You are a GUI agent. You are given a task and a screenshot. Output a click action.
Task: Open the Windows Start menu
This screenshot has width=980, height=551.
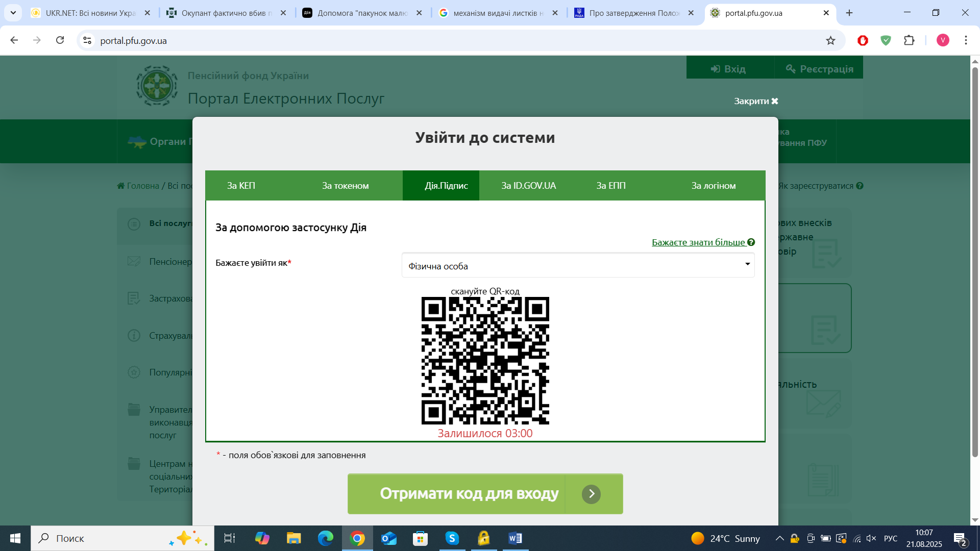pyautogui.click(x=15, y=538)
